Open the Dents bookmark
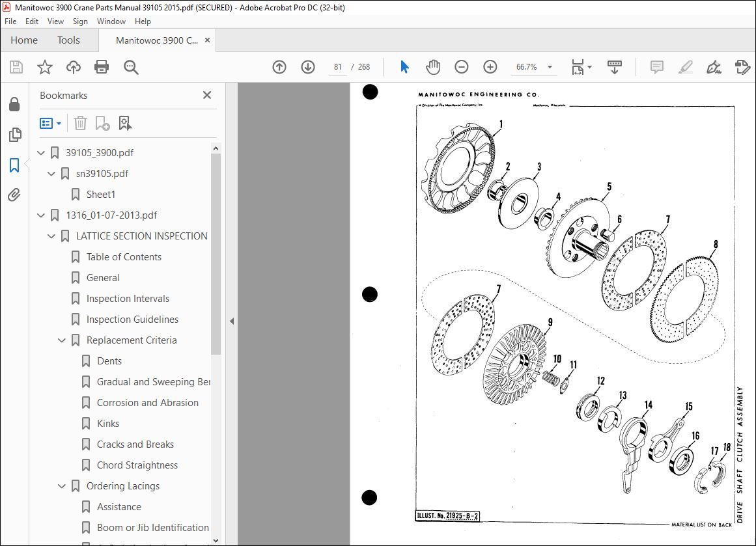 (109, 361)
